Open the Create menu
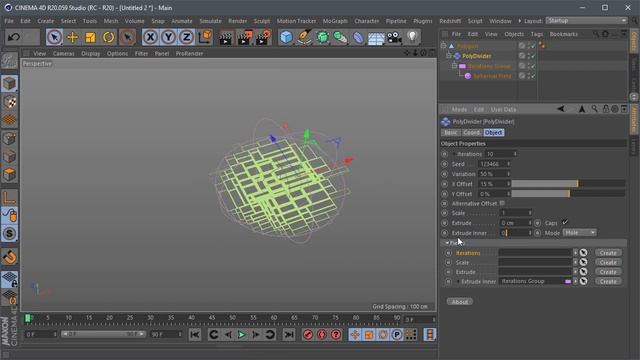Viewport: 640px width, 360px height. 46,21
